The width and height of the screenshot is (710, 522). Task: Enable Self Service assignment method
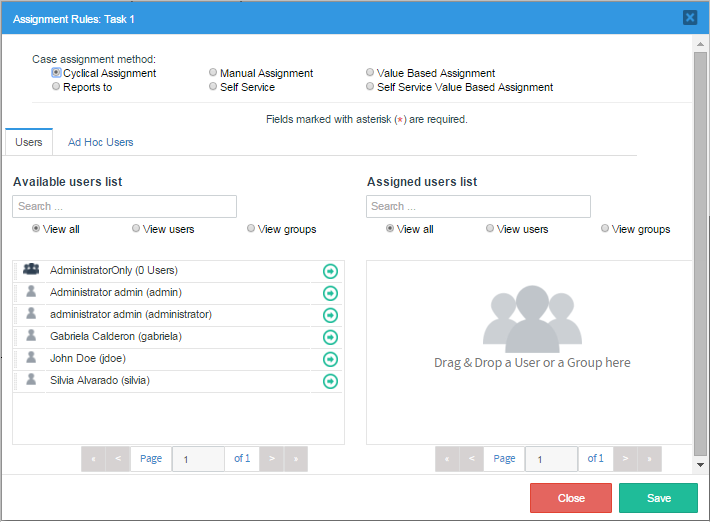point(213,87)
